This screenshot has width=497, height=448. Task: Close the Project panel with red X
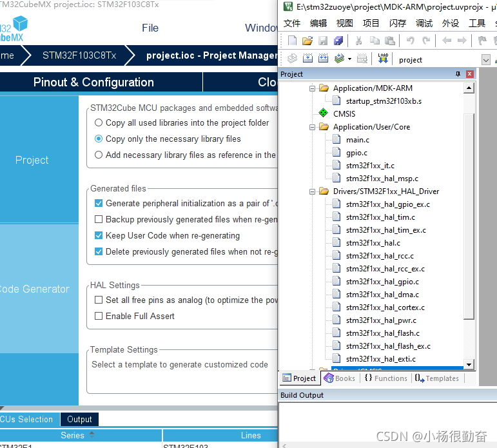470,74
